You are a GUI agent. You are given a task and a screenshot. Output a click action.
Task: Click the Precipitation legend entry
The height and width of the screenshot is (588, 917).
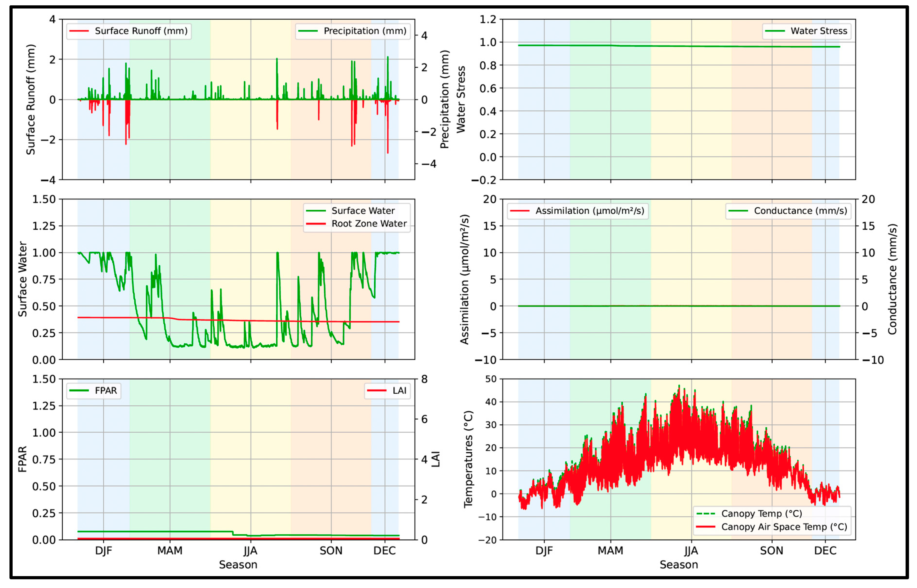[x=364, y=31]
